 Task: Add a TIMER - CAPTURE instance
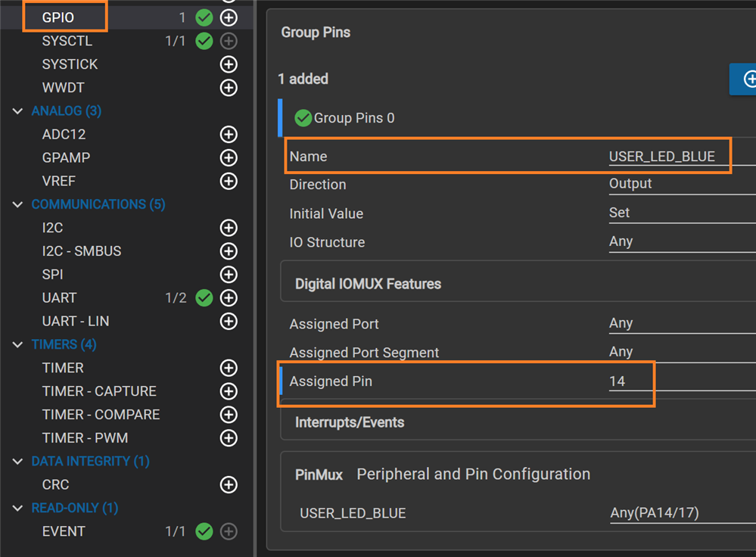tap(229, 391)
